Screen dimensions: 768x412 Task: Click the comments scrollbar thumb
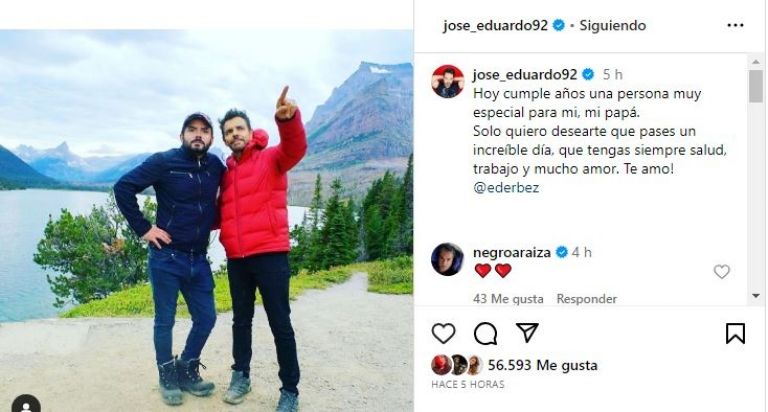[756, 86]
